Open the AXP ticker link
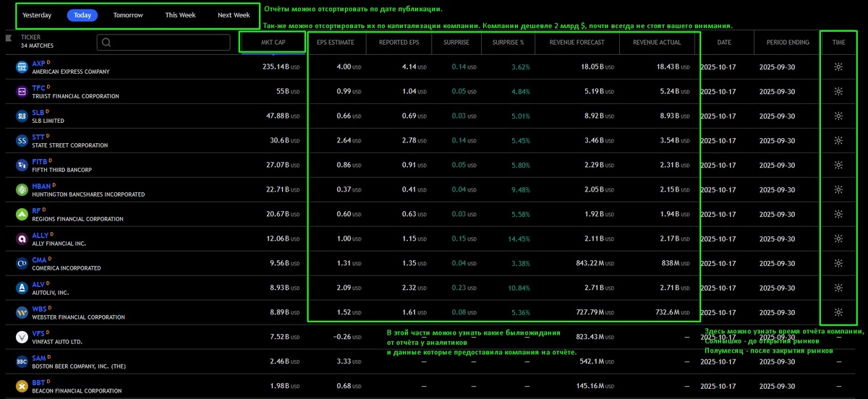868x399 pixels. pos(38,64)
